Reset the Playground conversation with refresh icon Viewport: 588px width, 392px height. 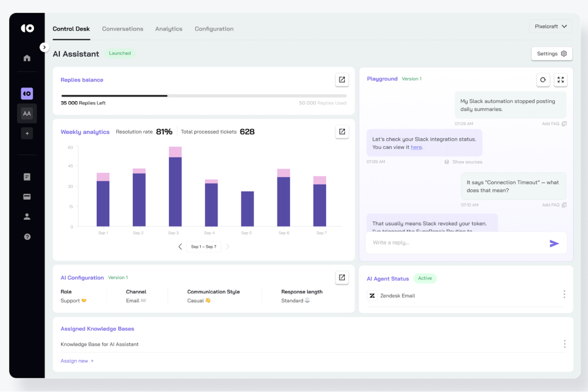(543, 79)
